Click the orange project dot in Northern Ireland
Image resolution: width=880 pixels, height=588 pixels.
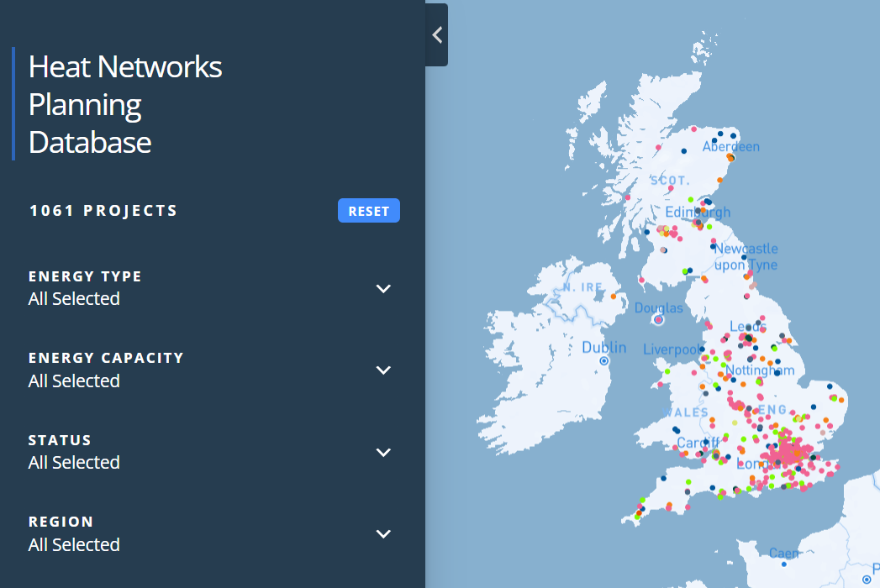(x=614, y=296)
